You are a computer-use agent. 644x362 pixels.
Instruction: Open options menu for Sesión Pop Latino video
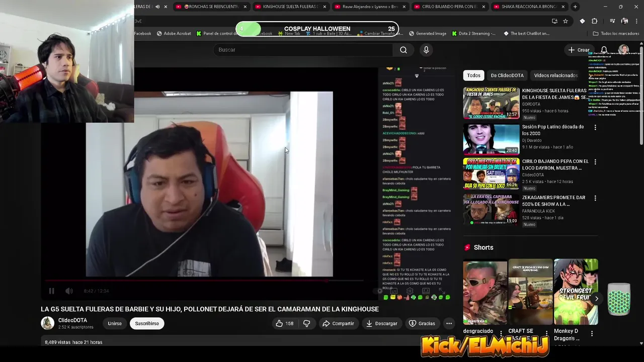[x=595, y=128]
